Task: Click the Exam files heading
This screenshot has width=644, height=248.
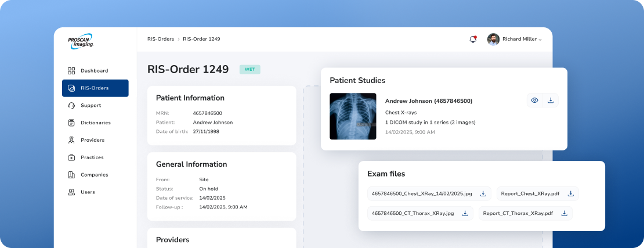Action: coord(386,174)
